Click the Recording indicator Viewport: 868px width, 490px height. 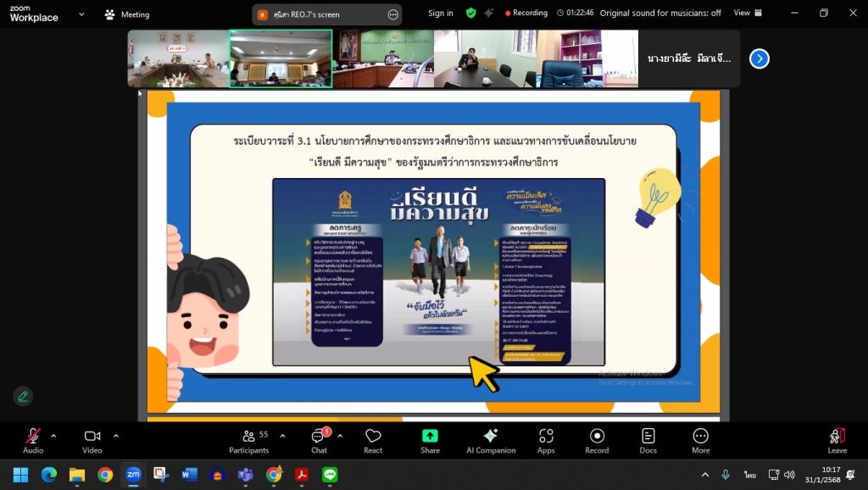coord(526,13)
